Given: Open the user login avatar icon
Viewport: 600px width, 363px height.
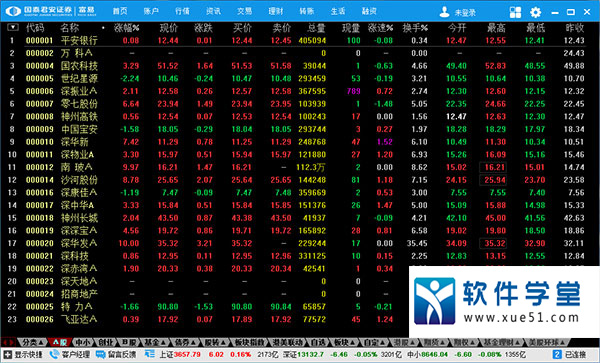Looking at the screenshot, I should pyautogui.click(x=444, y=12).
